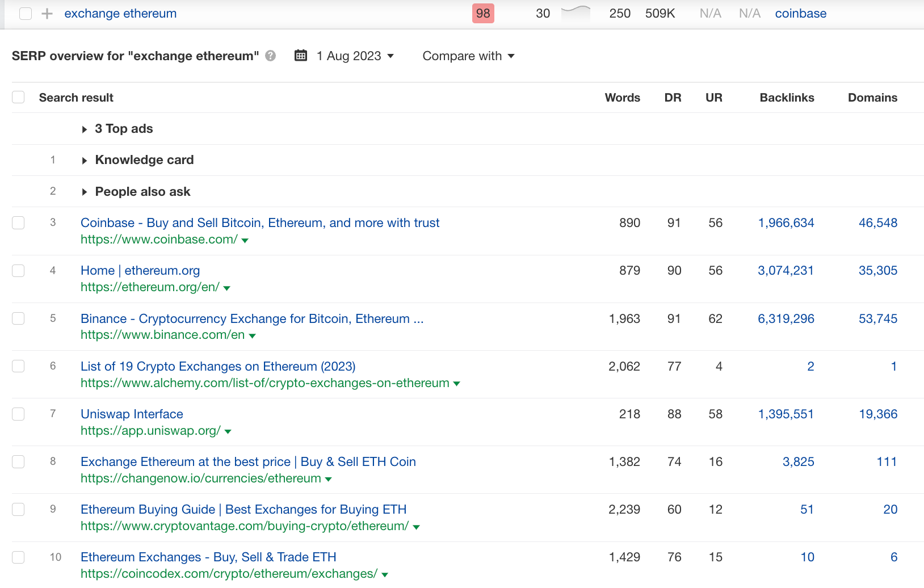Open changenow domains count 111

coord(887,461)
